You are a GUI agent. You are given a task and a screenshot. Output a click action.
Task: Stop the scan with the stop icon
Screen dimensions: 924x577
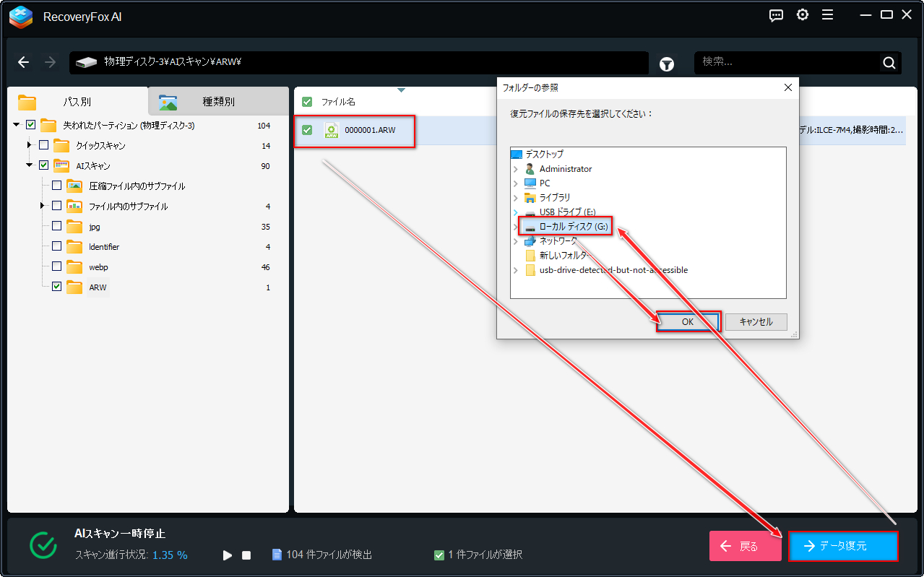pyautogui.click(x=246, y=555)
